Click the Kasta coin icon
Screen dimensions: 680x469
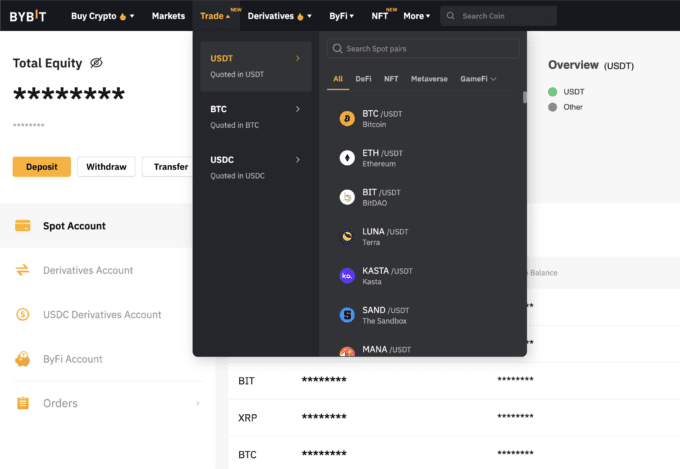tap(347, 275)
